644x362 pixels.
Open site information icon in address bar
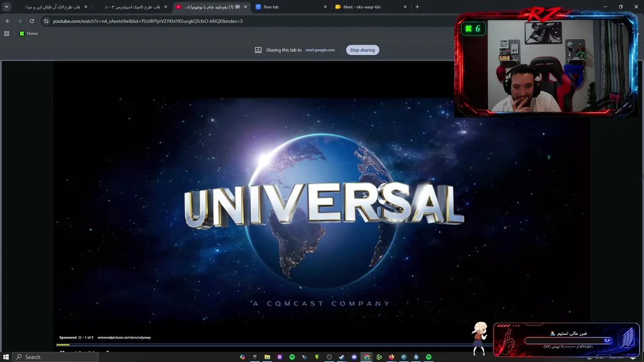[x=46, y=21]
